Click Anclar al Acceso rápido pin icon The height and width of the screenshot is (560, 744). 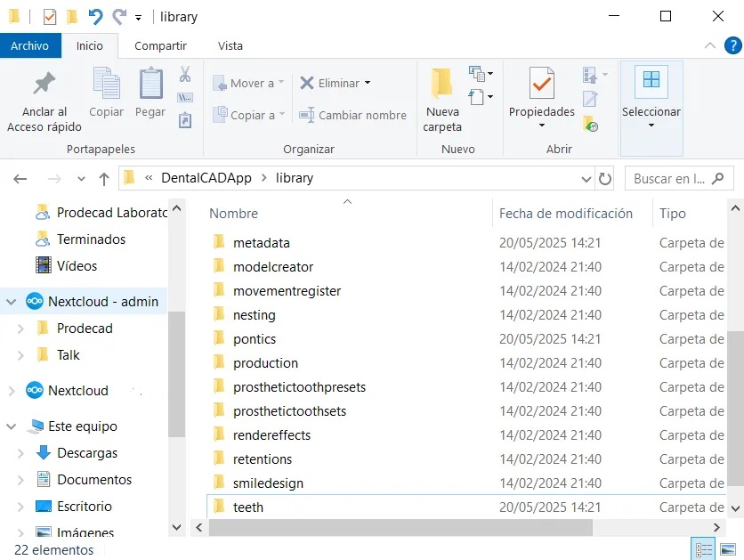[x=44, y=85]
